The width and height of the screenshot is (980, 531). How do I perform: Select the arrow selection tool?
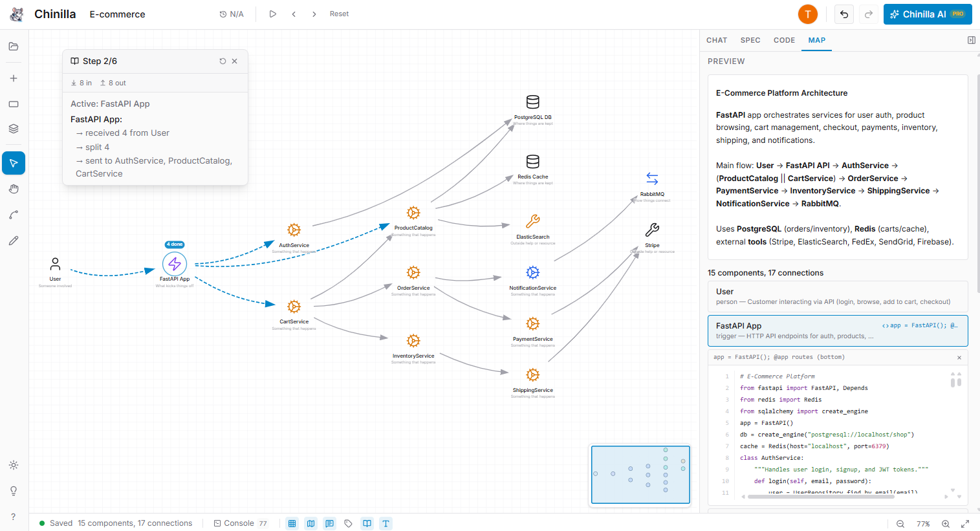(14, 163)
